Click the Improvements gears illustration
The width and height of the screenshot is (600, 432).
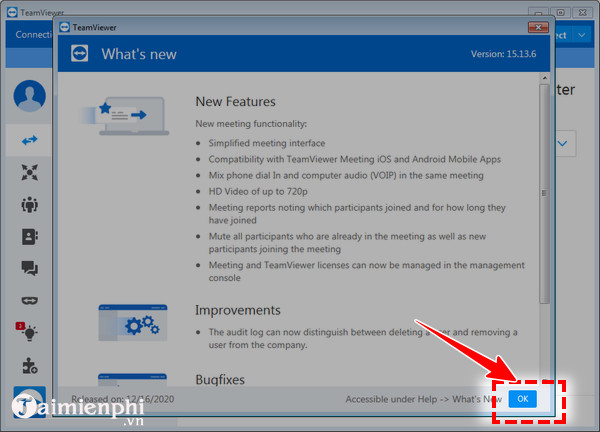[x=132, y=323]
